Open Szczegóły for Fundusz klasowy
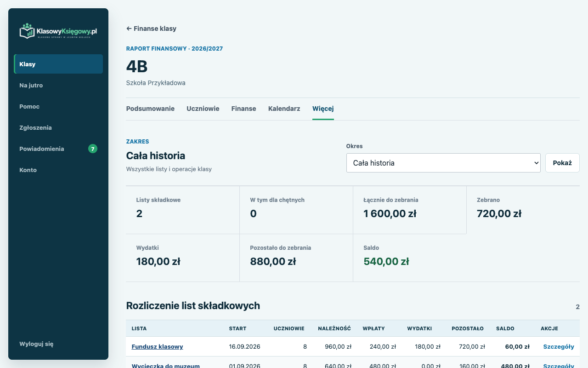 (x=559, y=347)
